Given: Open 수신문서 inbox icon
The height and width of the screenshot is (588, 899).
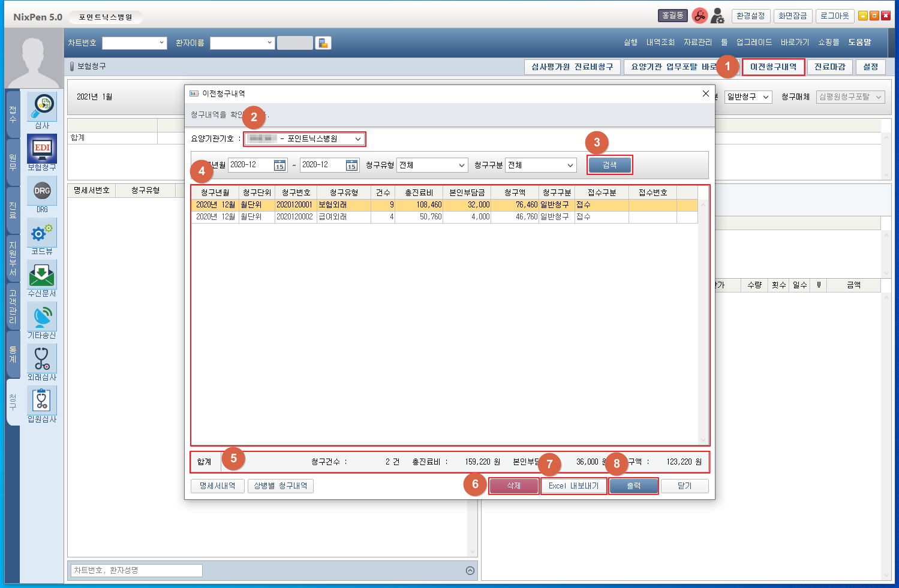Looking at the screenshot, I should 42,275.
